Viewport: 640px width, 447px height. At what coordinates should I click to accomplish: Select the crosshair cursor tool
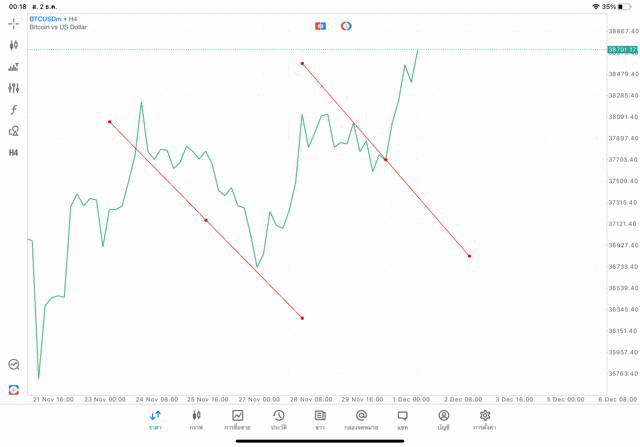coord(14,23)
